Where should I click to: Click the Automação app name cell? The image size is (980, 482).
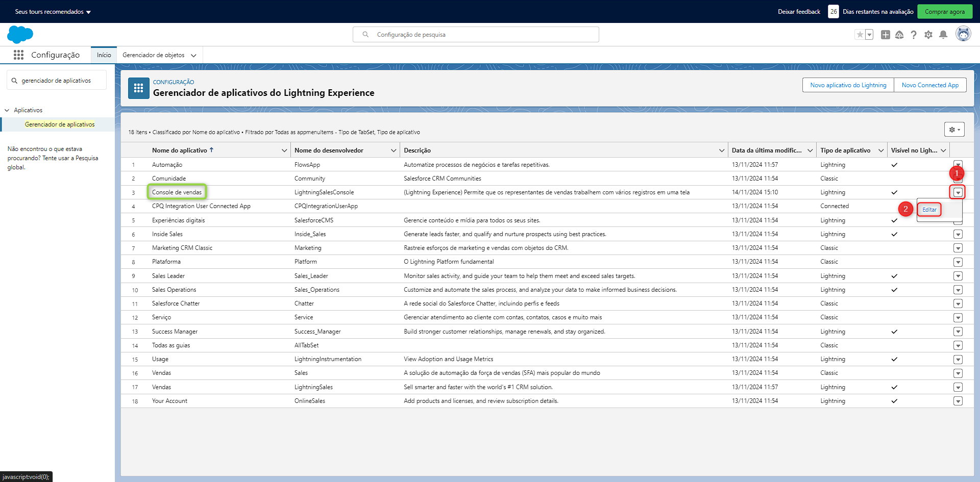(x=167, y=165)
